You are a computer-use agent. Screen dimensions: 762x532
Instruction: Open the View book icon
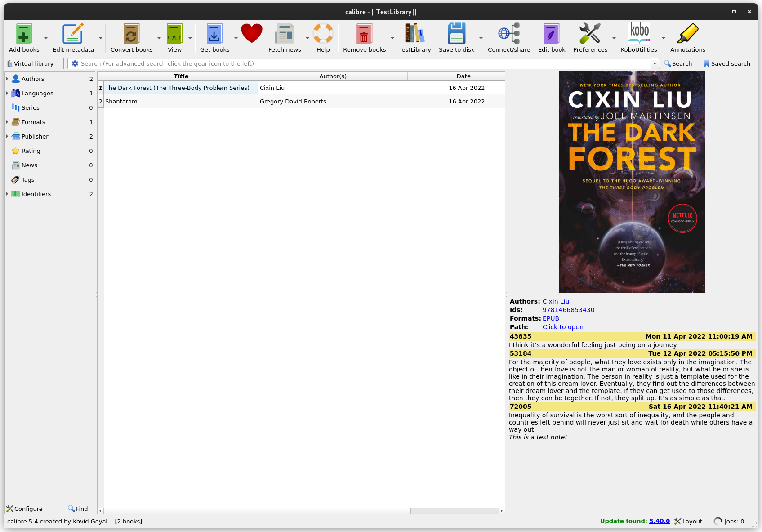point(174,34)
